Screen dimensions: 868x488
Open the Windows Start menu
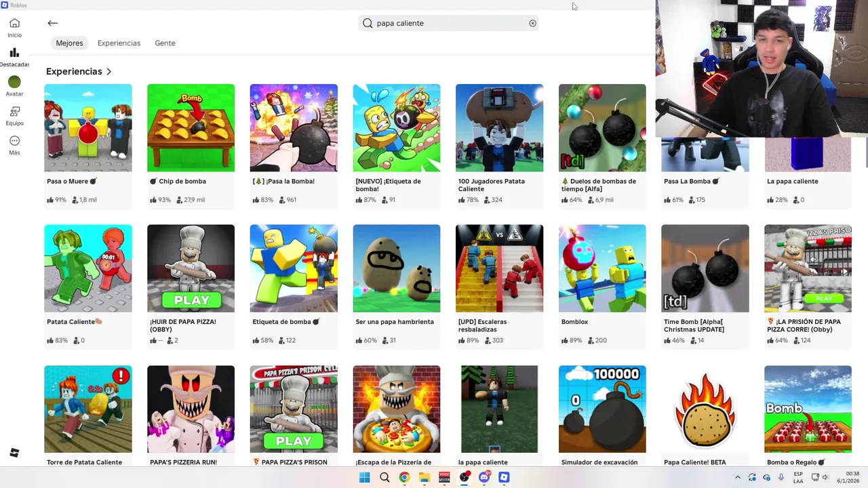[x=364, y=477]
